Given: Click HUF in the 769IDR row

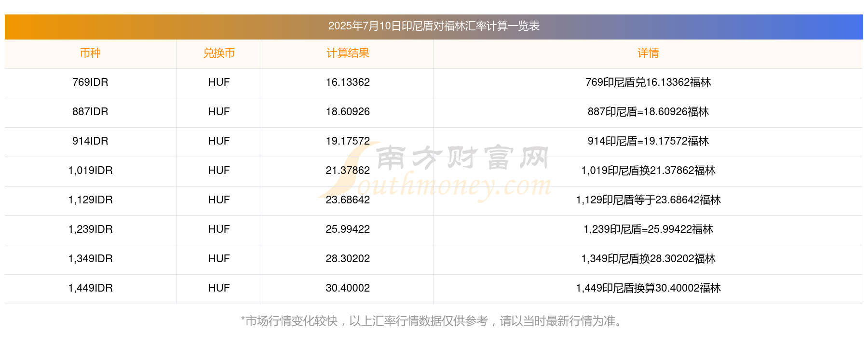Looking at the screenshot, I should point(219,82).
